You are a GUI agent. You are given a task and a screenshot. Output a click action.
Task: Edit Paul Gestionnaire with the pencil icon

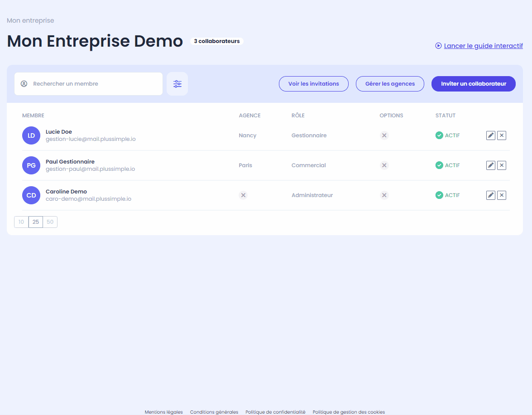491,165
